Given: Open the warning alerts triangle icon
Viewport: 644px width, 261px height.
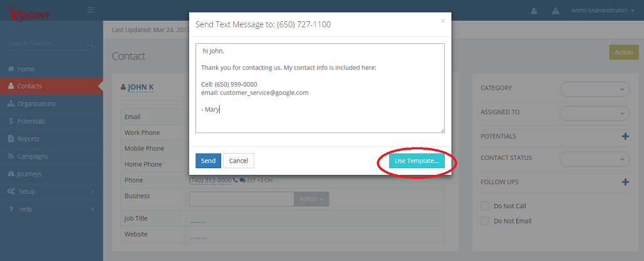Looking at the screenshot, I should tap(555, 11).
